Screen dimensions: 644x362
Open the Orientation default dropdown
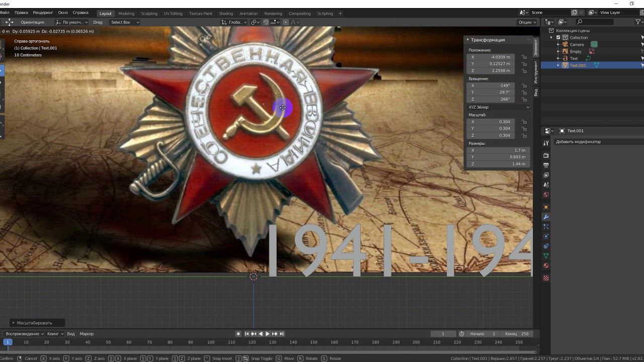click(71, 22)
